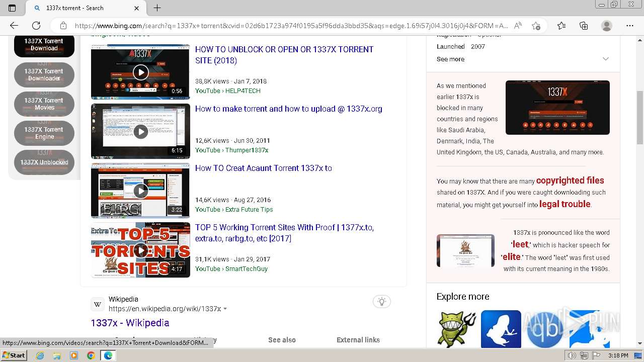Open 'See also' Wikipedia section tab
644x362 pixels.
pos(282,340)
